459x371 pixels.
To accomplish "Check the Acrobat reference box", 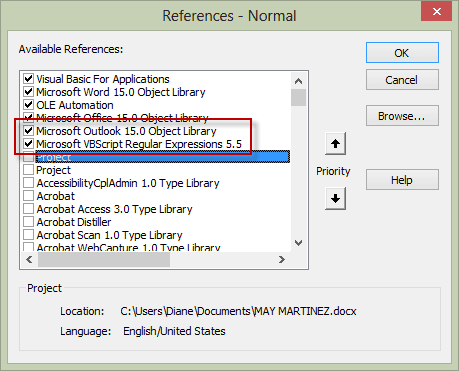I will coord(29,196).
